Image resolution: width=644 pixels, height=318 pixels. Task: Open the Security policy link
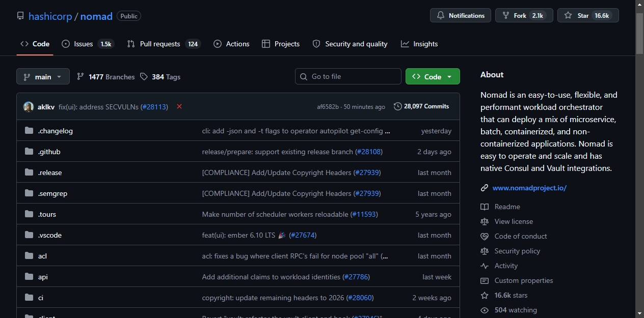(517, 251)
